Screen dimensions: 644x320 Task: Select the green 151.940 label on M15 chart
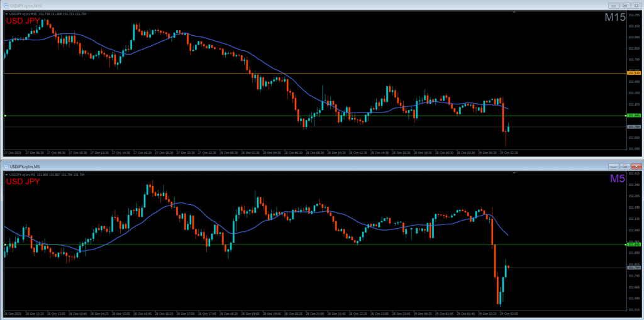[x=633, y=116]
